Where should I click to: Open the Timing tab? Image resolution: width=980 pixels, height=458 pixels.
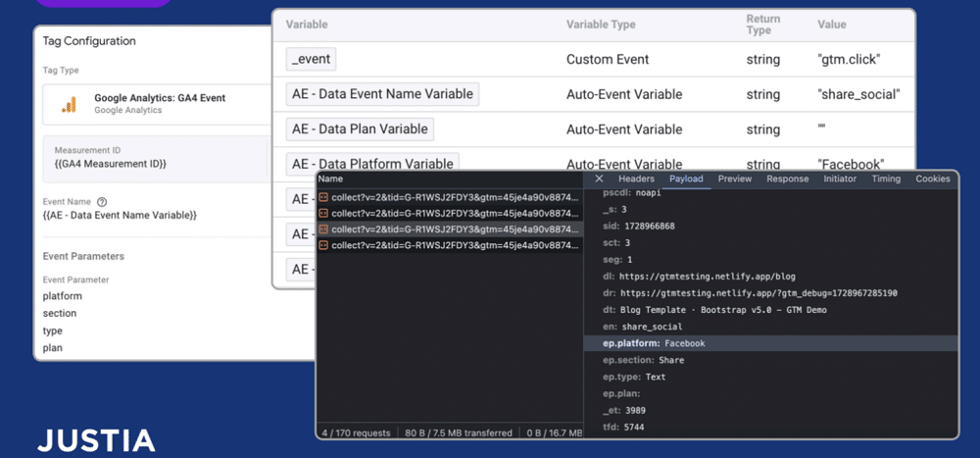click(886, 178)
